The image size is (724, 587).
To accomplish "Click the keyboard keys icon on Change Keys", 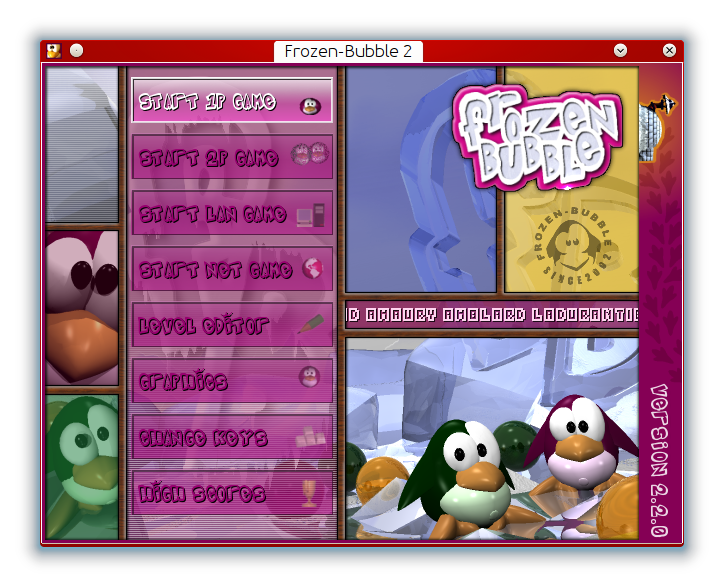I will 310,436.
